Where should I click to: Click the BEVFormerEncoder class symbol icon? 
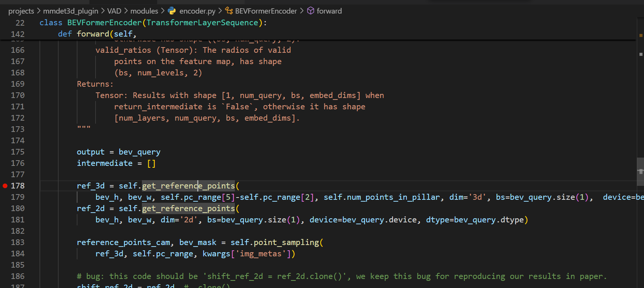pos(229,11)
